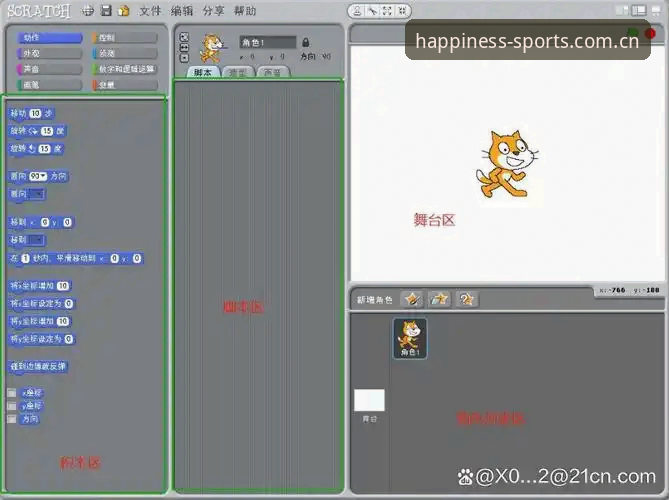
Task: Click 0 in set x to block
Action: (68, 304)
